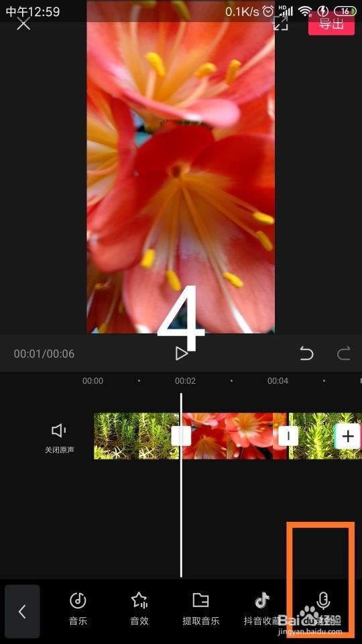362x644 pixels.
Task: Redo the undone edit
Action: (343, 354)
